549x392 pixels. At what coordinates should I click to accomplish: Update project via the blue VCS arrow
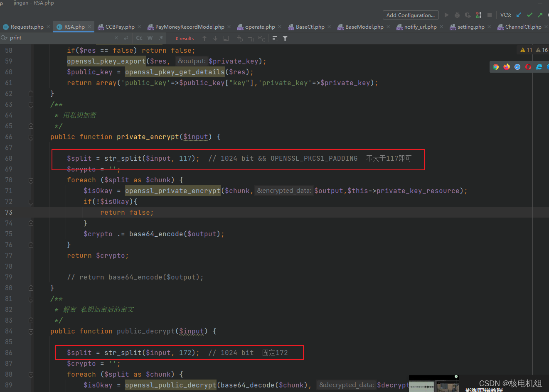[x=519, y=14]
